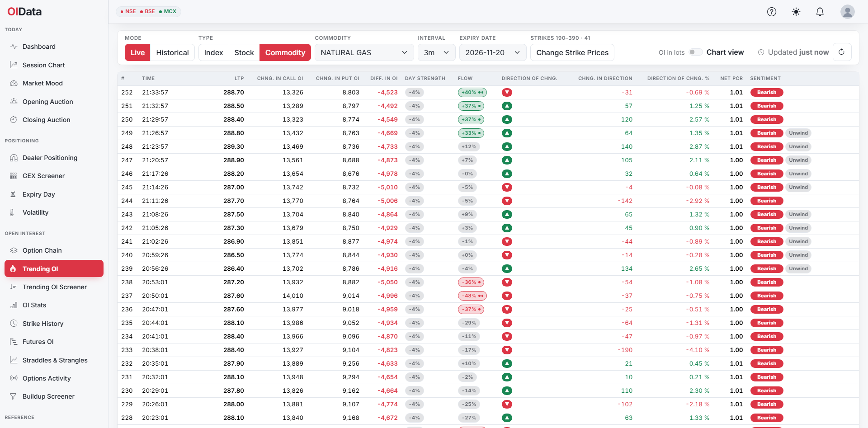Click the GEX Screener grid icon
The width and height of the screenshot is (868, 428).
click(x=14, y=176)
